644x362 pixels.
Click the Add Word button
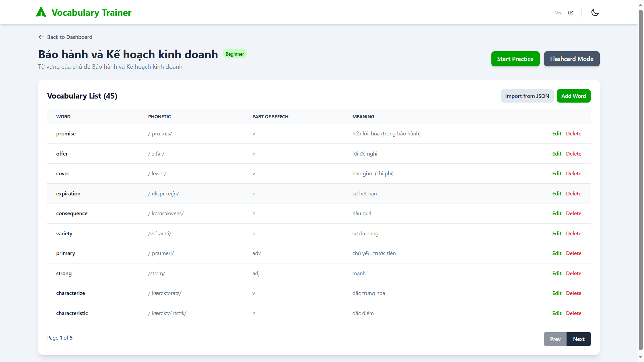tap(573, 96)
